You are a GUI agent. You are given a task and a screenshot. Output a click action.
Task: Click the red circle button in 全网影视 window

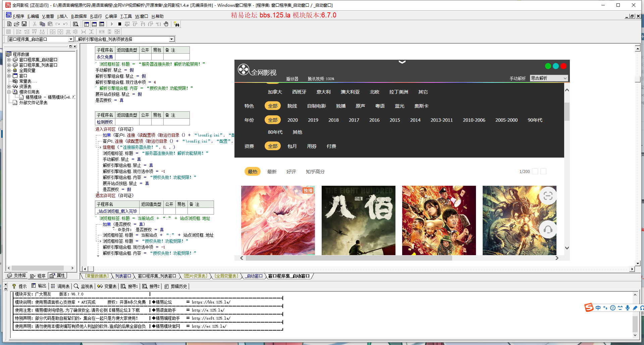(563, 66)
